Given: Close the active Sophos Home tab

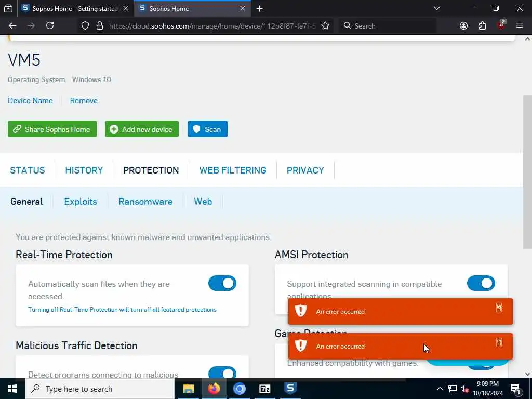Looking at the screenshot, I should (243, 9).
